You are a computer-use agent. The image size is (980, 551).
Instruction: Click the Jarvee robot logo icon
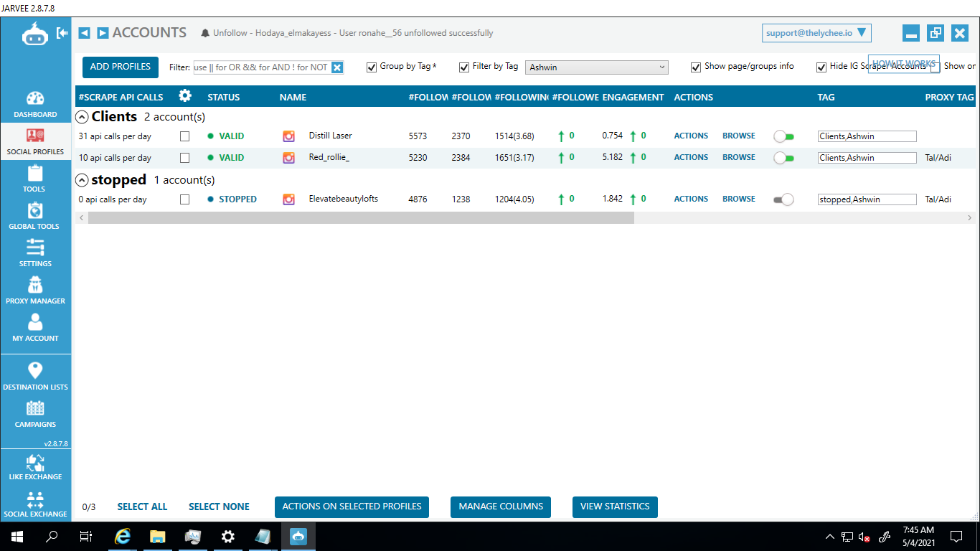pos(35,34)
